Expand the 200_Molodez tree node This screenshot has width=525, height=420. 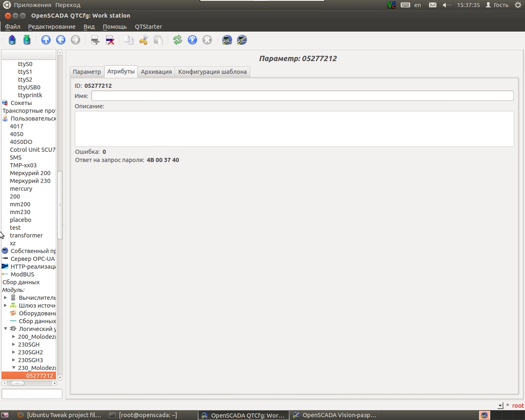[x=14, y=337]
